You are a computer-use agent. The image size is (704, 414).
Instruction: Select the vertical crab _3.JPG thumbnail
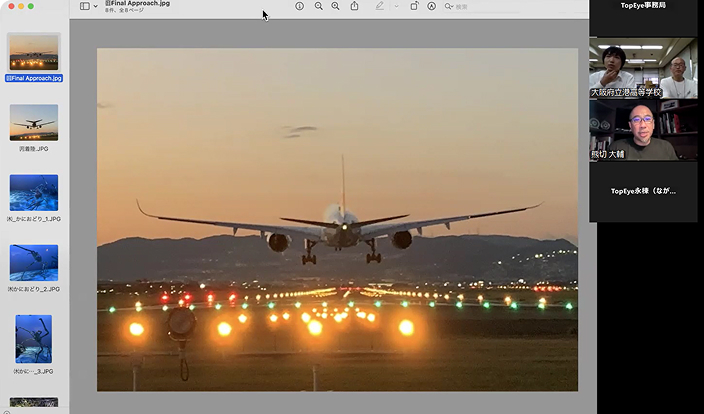point(34,339)
